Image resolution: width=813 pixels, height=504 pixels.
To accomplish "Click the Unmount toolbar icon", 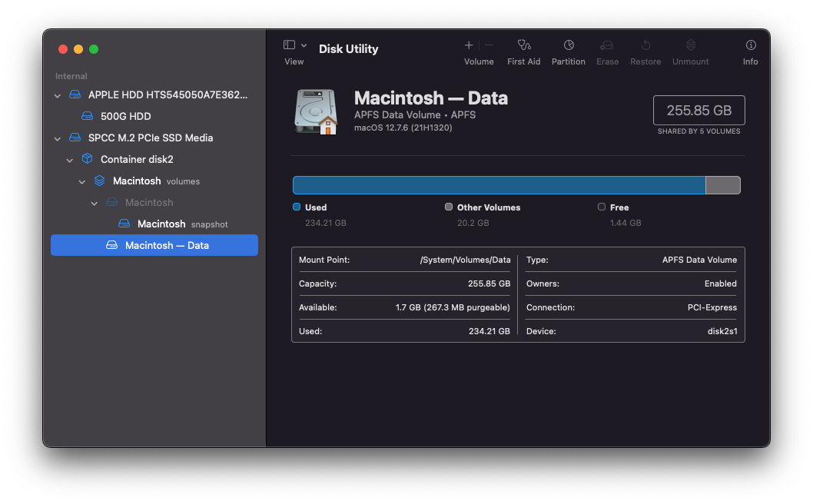I will point(690,45).
